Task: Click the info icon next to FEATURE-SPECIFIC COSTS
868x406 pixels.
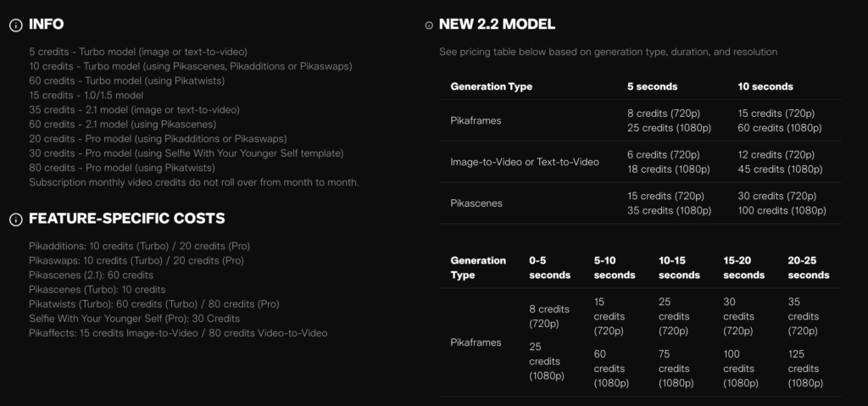Action: click(15, 220)
